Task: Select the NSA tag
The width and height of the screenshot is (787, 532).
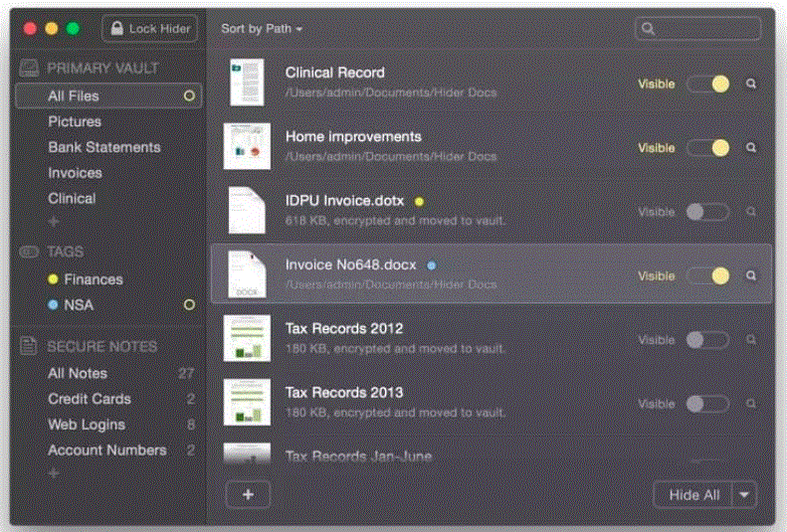Action: (79, 305)
